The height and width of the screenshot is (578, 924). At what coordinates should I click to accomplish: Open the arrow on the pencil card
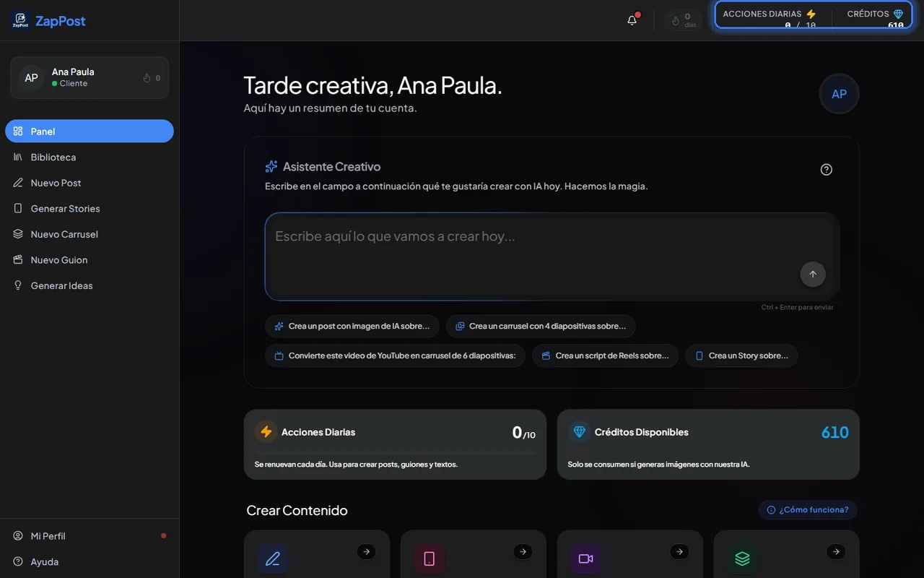coord(367,552)
